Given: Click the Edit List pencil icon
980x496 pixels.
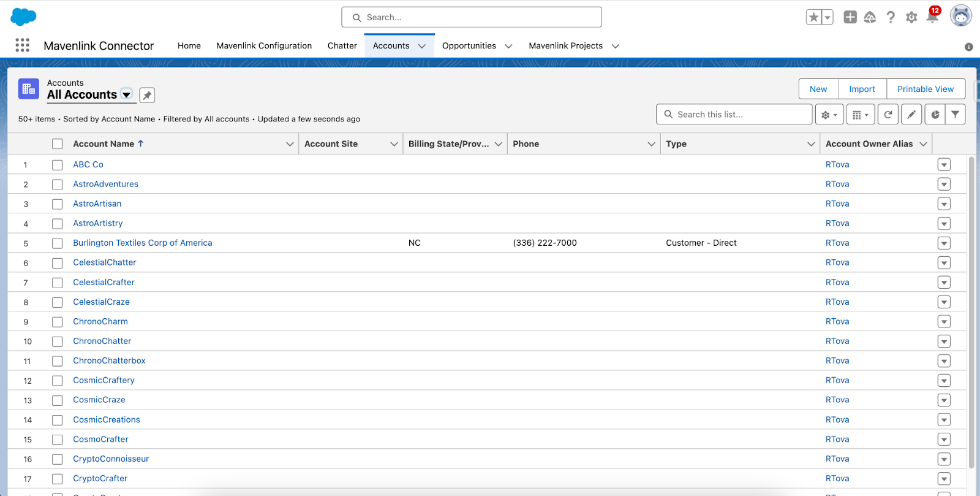Looking at the screenshot, I should pyautogui.click(x=911, y=115).
